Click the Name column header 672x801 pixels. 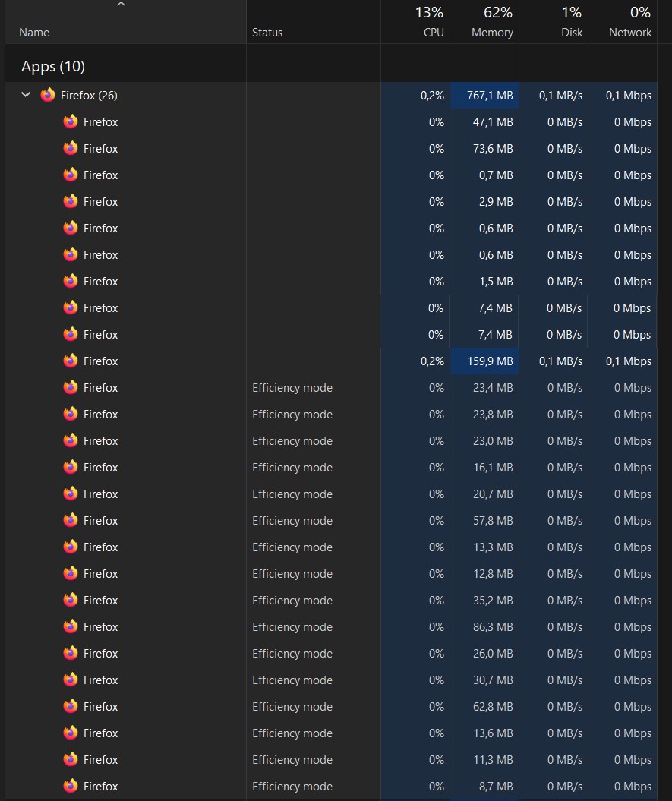[x=34, y=33]
